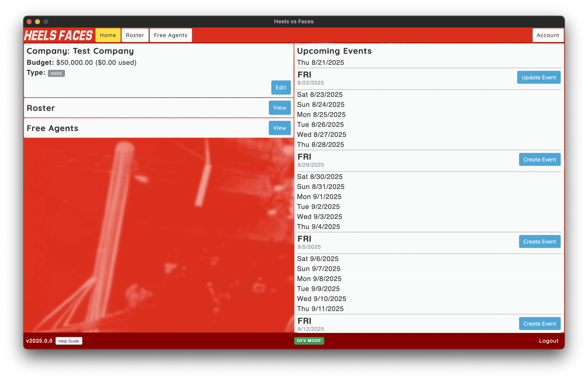Click the Upcoming Events heading
The image size is (588, 380).
pos(334,51)
